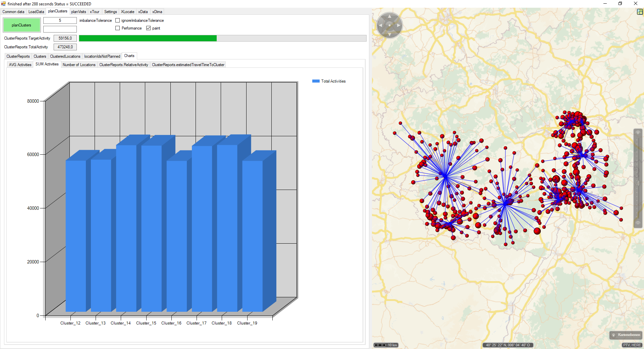Screen dimensions: 644x349
Task: Pan the map left with navigation arrow
Action: pyautogui.click(x=380, y=26)
